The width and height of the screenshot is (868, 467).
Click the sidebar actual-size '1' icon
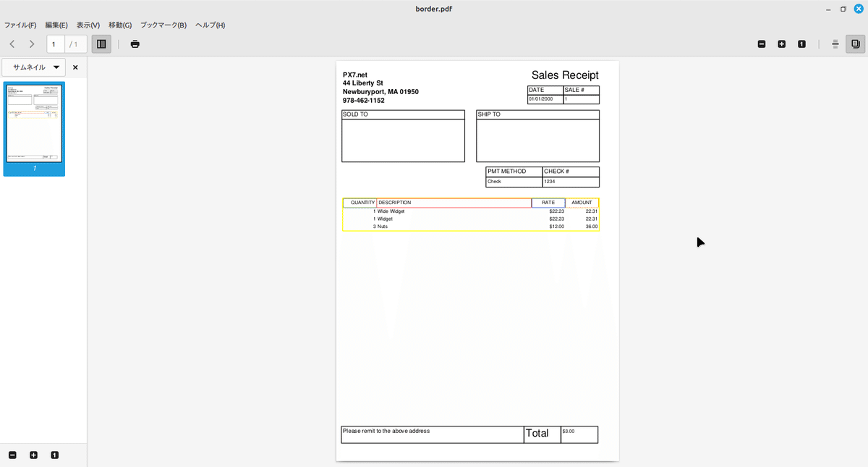pyautogui.click(x=53, y=454)
